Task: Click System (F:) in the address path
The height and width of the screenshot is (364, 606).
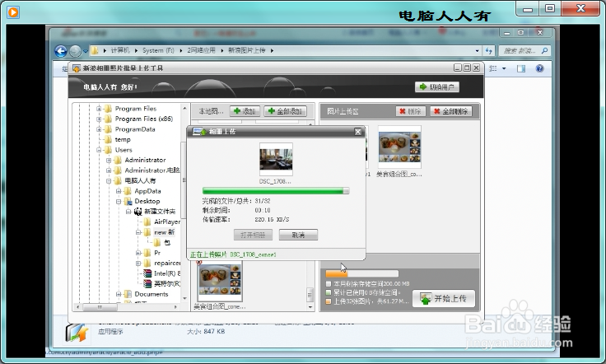Action: (x=158, y=50)
